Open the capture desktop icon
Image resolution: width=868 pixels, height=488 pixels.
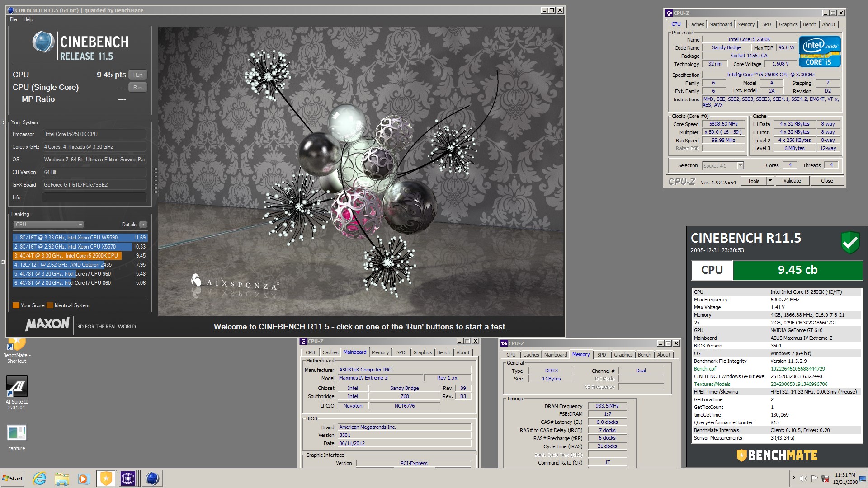[17, 438]
